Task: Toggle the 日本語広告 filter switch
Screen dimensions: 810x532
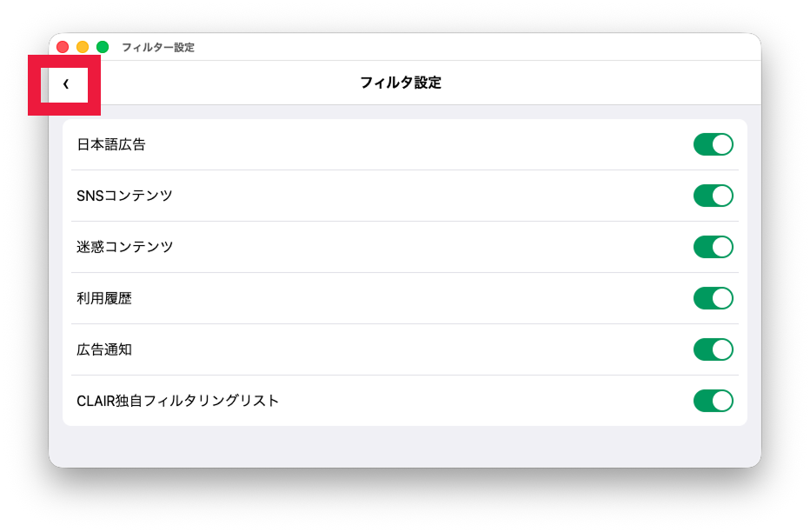Action: [713, 144]
